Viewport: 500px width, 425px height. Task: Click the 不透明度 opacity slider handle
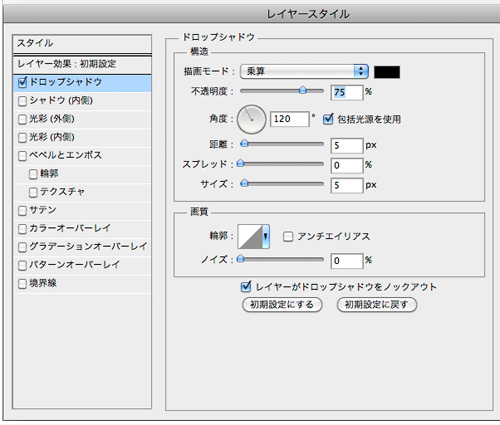303,90
